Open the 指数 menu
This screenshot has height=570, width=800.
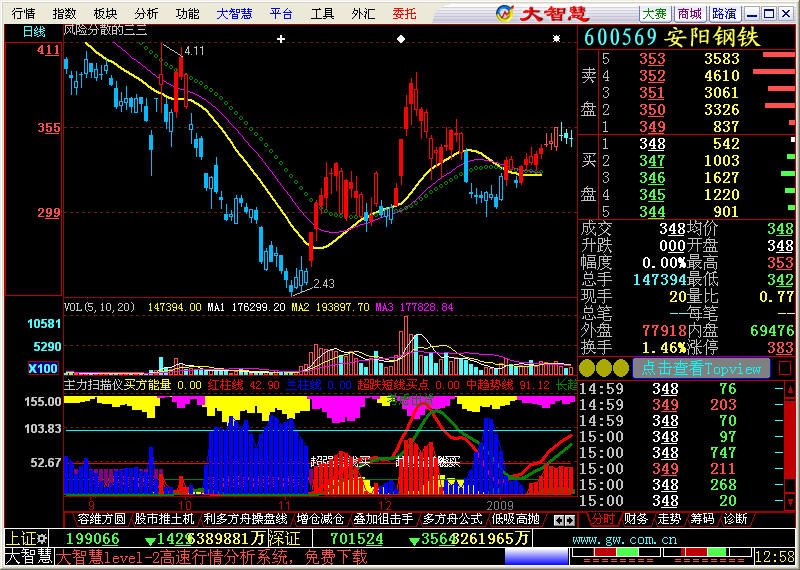pyautogui.click(x=65, y=13)
